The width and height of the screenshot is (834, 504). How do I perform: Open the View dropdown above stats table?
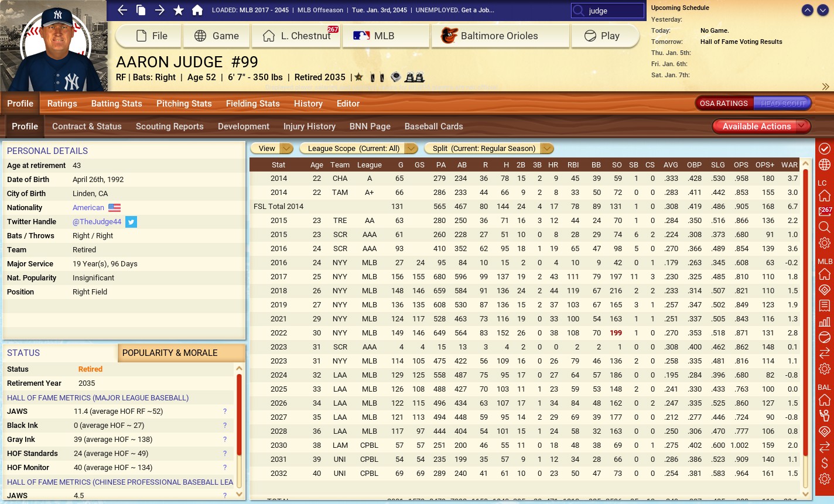(272, 149)
